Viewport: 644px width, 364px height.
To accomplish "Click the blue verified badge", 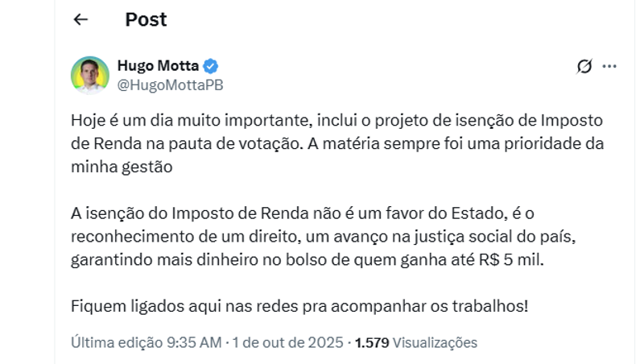I will (211, 66).
